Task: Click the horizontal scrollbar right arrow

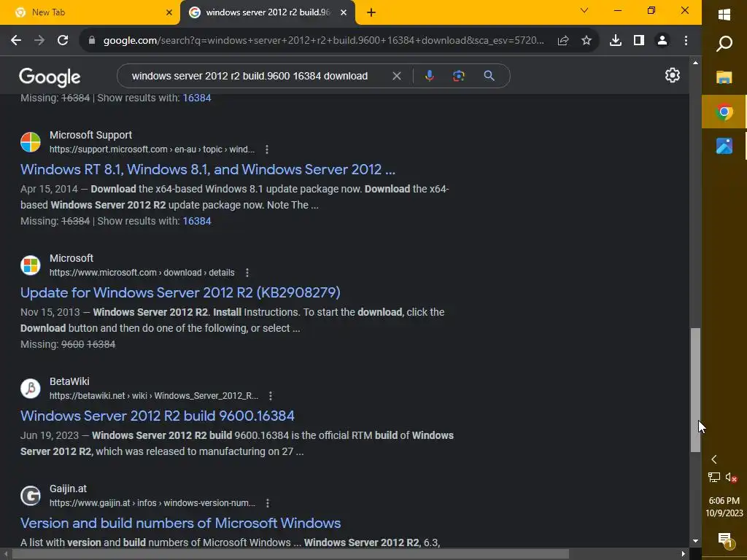Action: click(683, 554)
